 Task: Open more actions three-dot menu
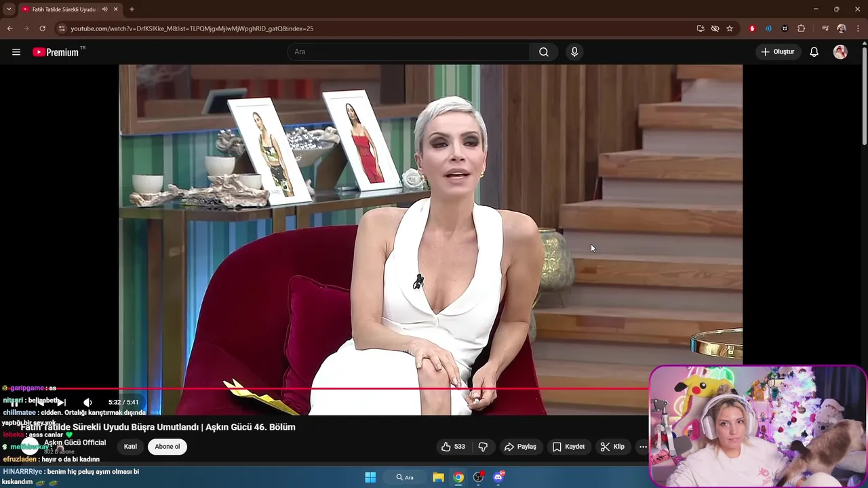643,447
